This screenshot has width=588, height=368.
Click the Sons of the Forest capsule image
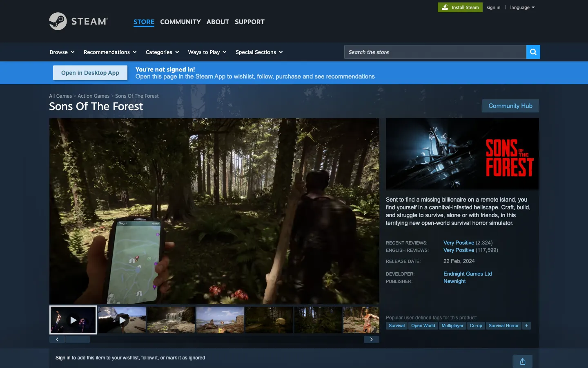tap(462, 154)
